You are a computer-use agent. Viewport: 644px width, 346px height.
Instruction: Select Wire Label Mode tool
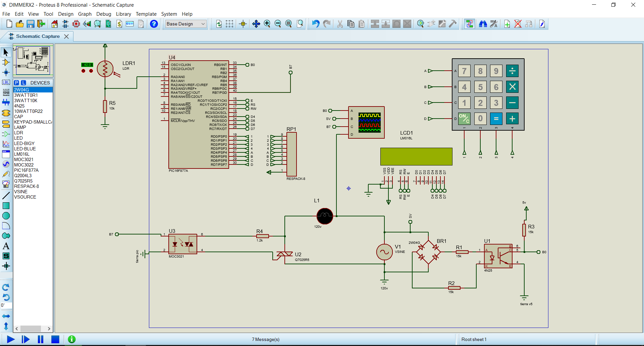pos(6,82)
